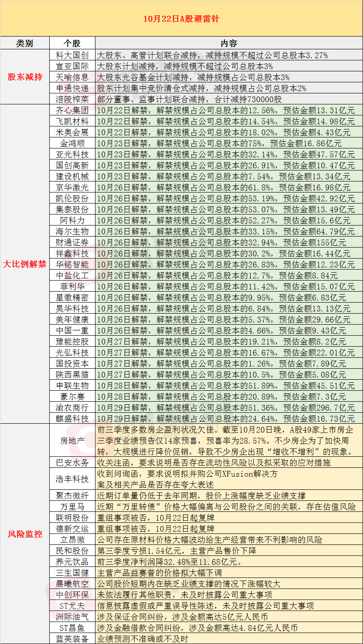Click the 'ST昌鱼' stock cell
The width and height of the screenshot is (363, 644).
point(72,628)
